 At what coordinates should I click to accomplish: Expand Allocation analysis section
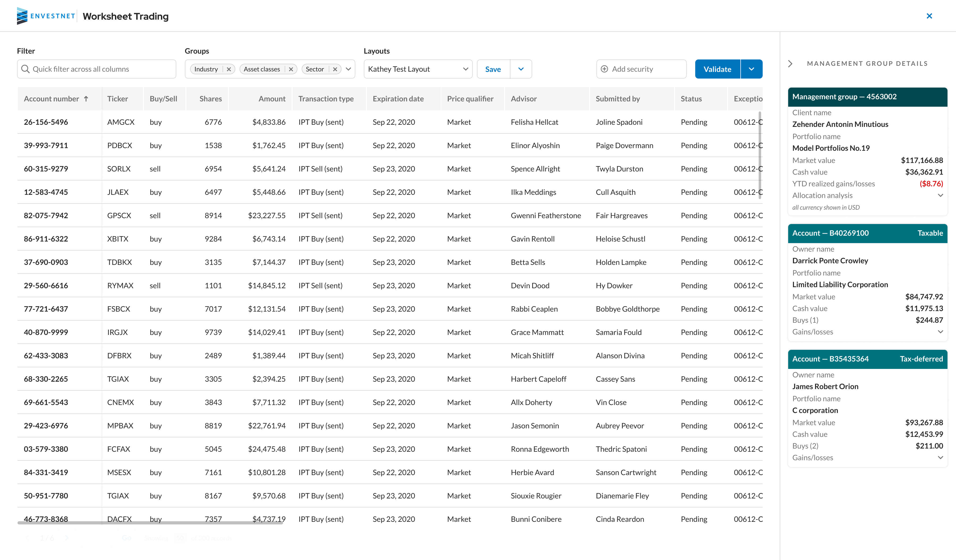[x=940, y=195]
